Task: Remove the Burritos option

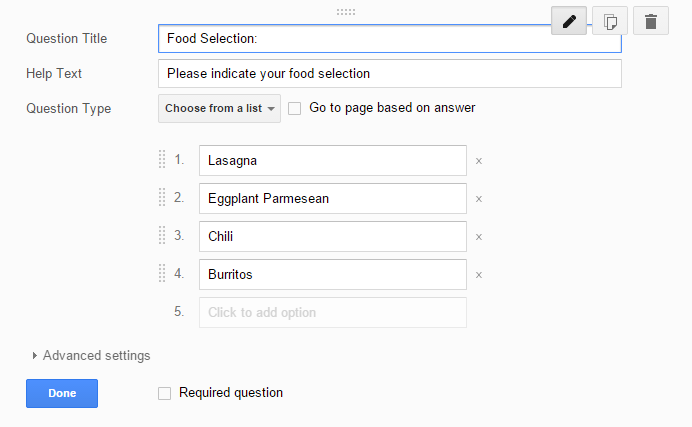Action: [x=479, y=275]
